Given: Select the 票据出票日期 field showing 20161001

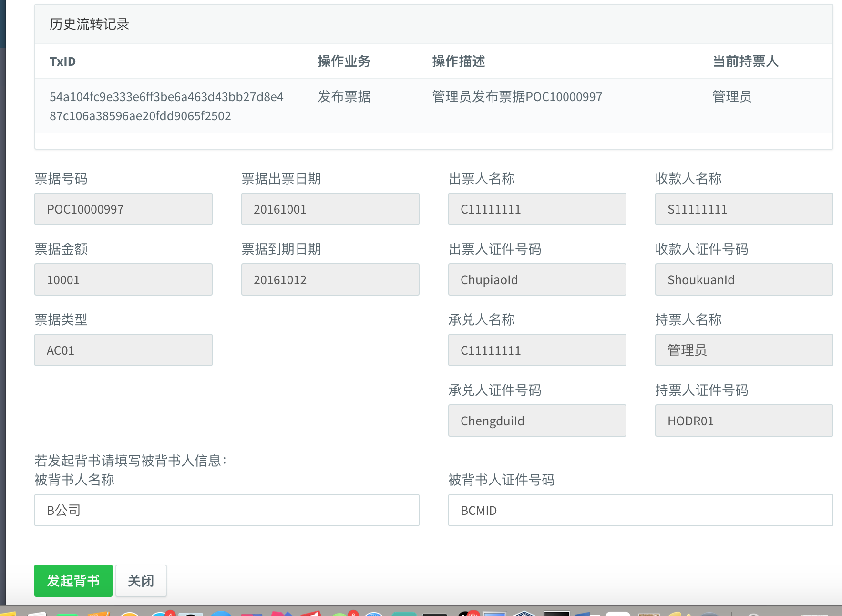Looking at the screenshot, I should [330, 209].
